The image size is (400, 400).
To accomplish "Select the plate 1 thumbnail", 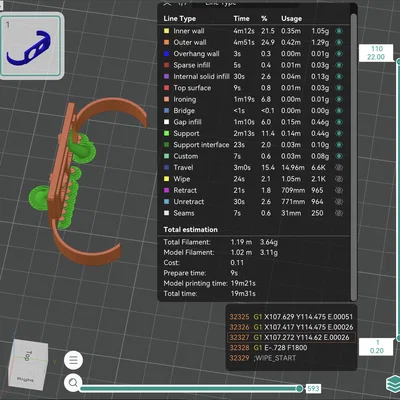I will [x=31, y=46].
